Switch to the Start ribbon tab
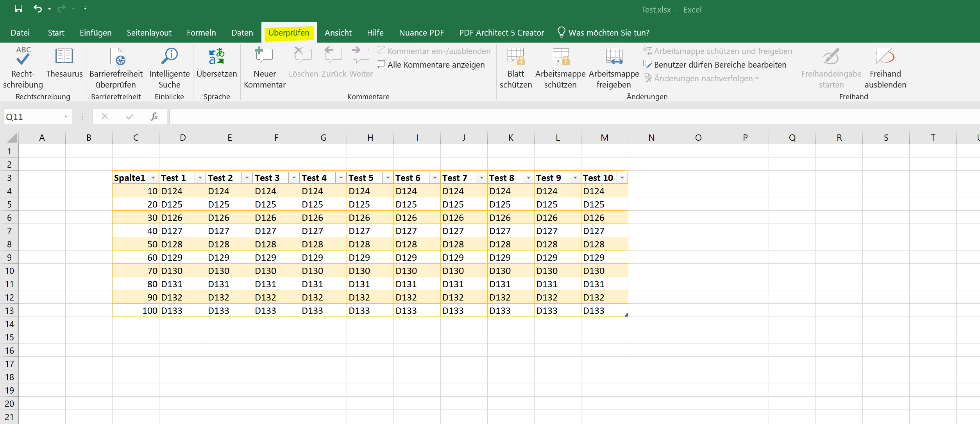980x424 pixels. point(56,33)
